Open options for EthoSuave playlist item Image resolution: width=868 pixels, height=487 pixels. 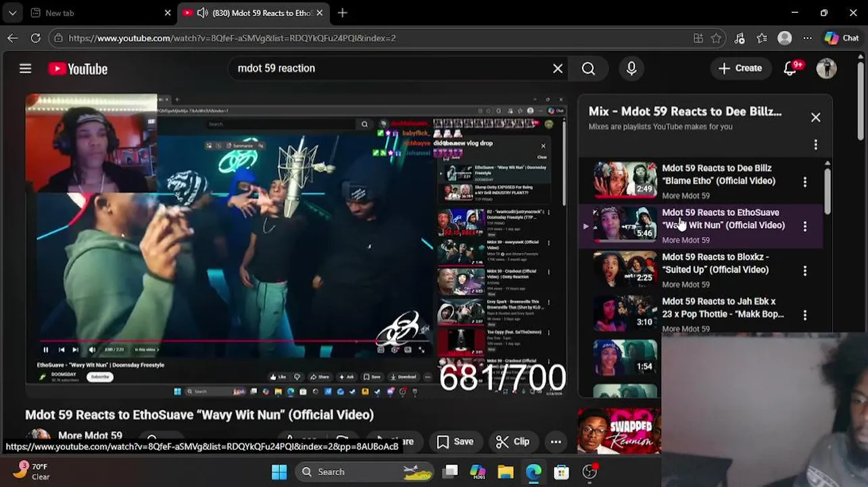(x=804, y=227)
